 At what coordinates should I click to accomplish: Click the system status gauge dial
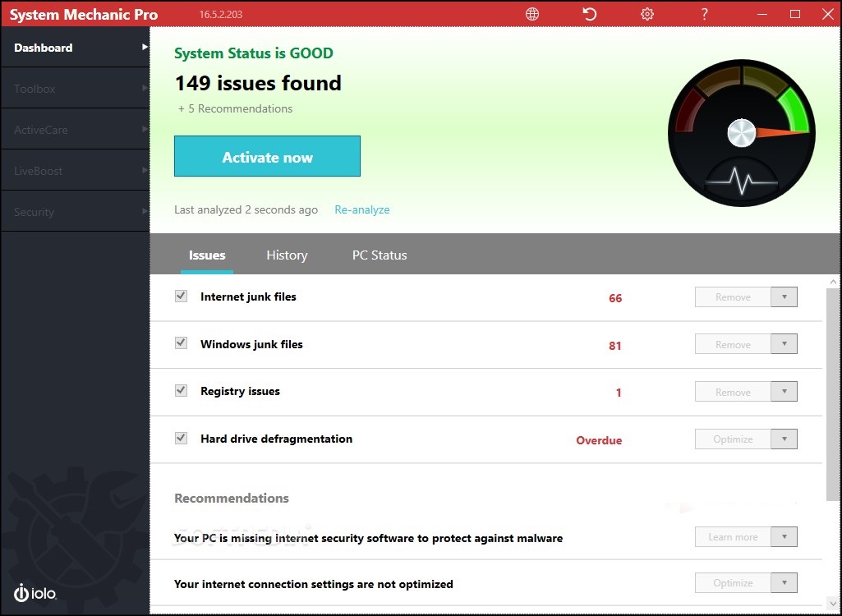click(x=742, y=133)
